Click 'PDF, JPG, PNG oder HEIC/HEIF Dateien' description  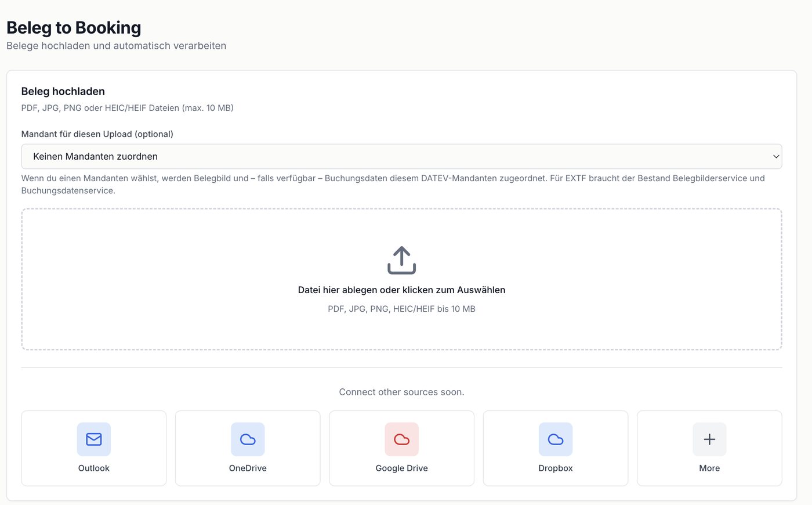pyautogui.click(x=128, y=108)
